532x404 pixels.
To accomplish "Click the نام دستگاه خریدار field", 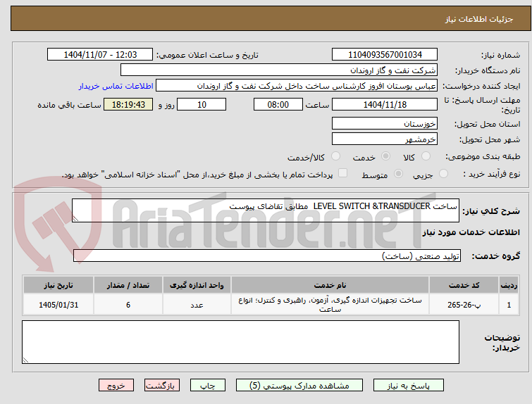I will (x=278, y=70).
